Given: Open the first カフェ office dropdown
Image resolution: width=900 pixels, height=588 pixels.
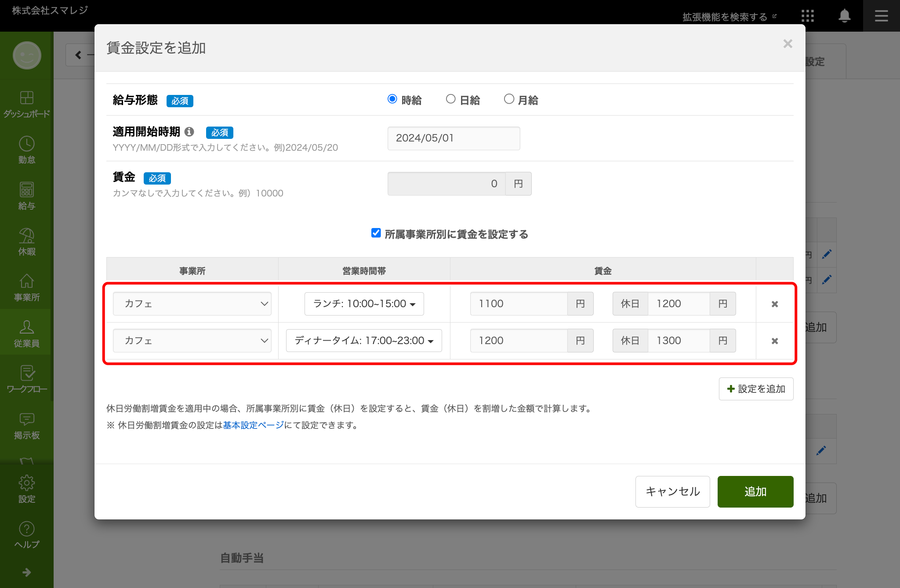Looking at the screenshot, I should (x=192, y=304).
